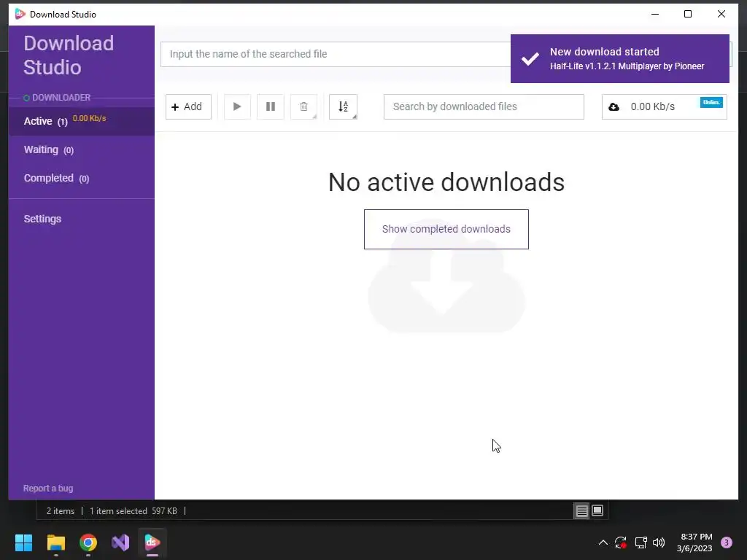Viewport: 747px width, 560px height.
Task: Open the Waiting downloads section
Action: tap(82, 149)
